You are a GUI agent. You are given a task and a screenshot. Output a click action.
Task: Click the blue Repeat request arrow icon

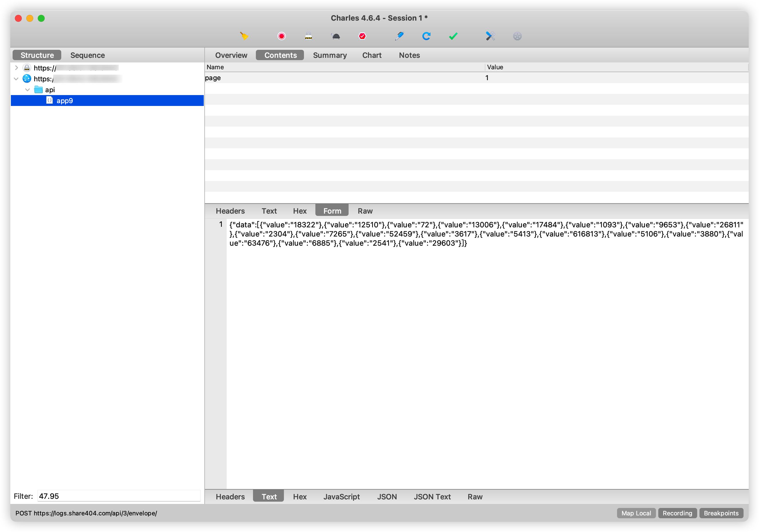[426, 36]
